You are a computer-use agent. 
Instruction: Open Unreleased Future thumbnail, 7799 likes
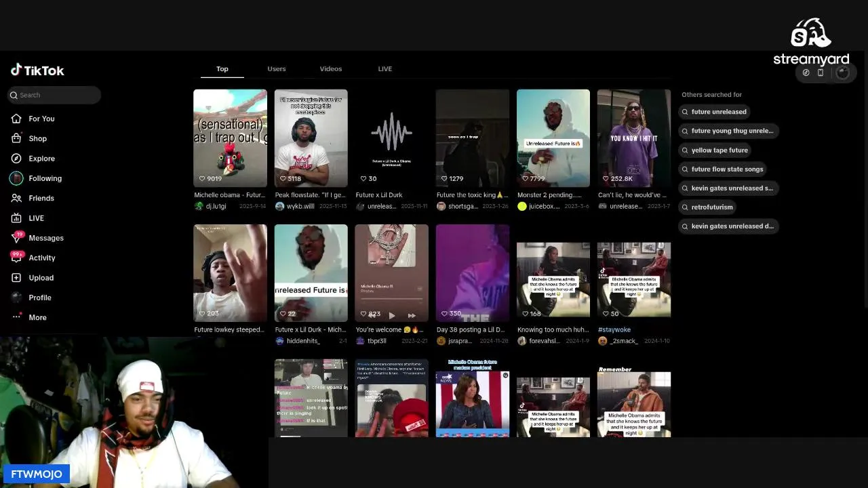point(553,138)
